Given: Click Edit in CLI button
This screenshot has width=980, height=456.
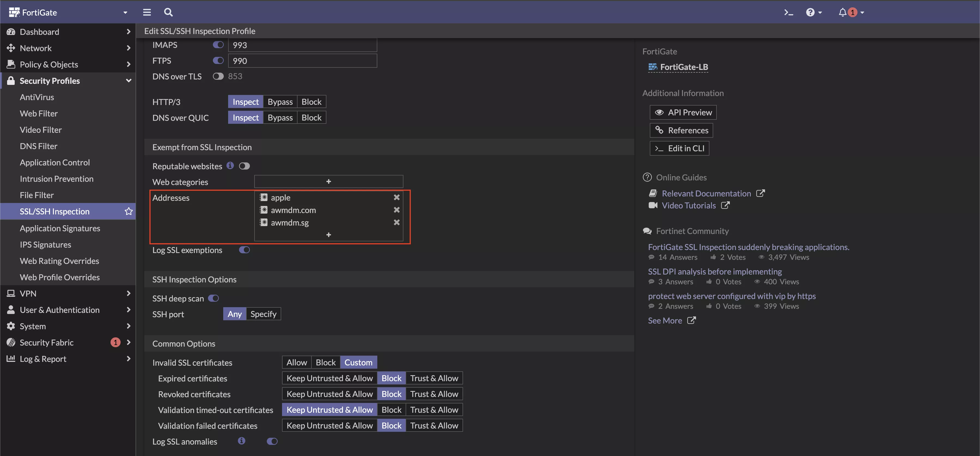Looking at the screenshot, I should tap(679, 148).
